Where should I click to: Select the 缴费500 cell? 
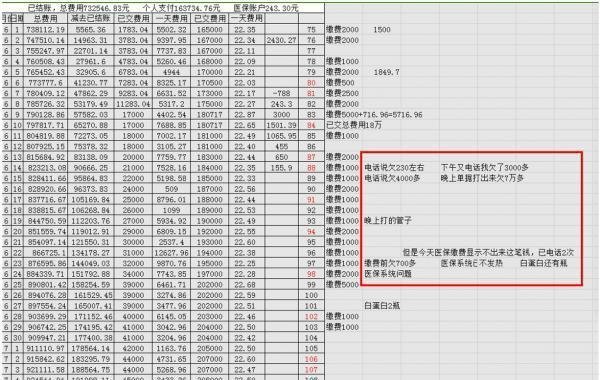point(340,83)
